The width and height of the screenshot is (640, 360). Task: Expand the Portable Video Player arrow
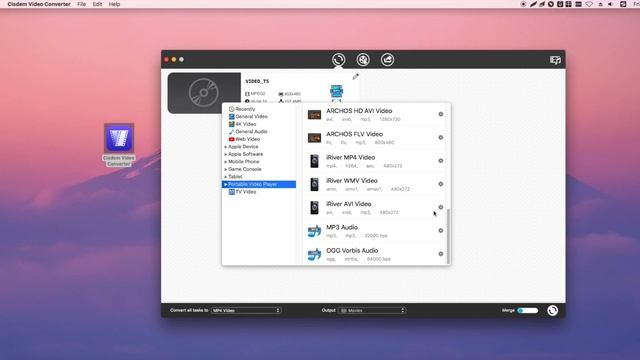pos(225,184)
